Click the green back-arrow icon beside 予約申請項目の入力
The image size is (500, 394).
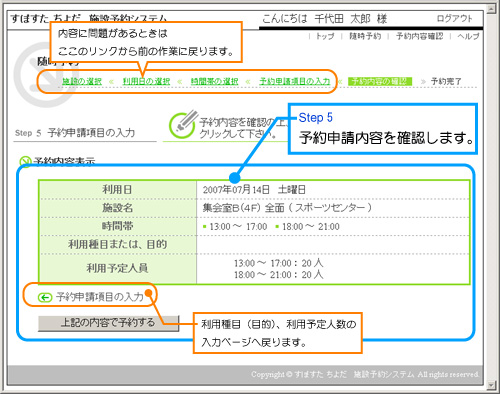pyautogui.click(x=45, y=297)
